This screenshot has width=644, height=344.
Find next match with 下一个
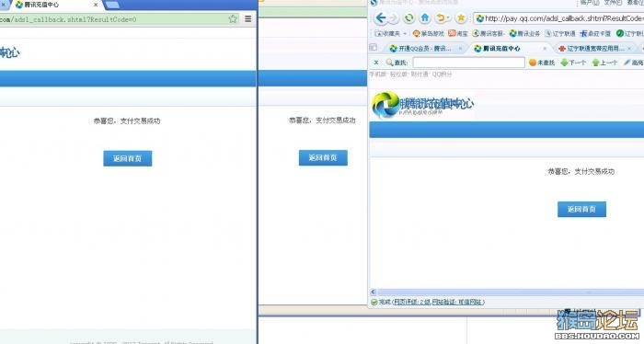pyautogui.click(x=573, y=63)
